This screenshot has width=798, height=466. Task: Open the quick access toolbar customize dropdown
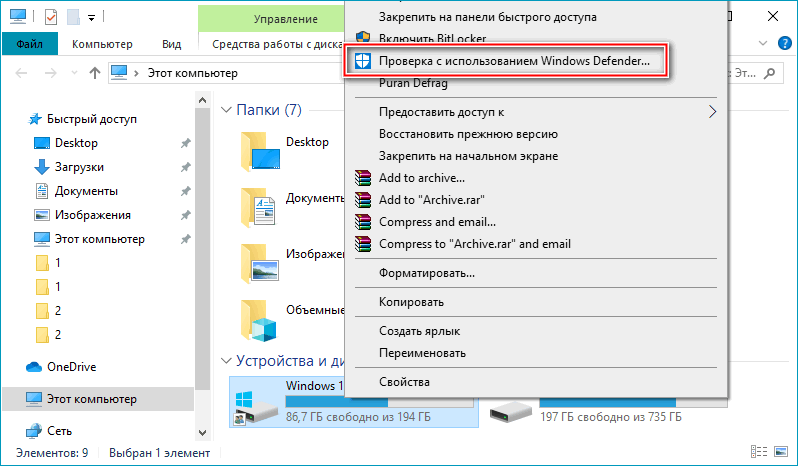coord(91,18)
